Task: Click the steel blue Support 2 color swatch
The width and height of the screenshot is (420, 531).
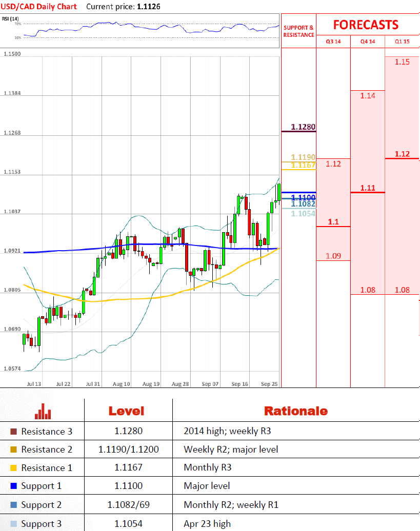Action: (13, 505)
